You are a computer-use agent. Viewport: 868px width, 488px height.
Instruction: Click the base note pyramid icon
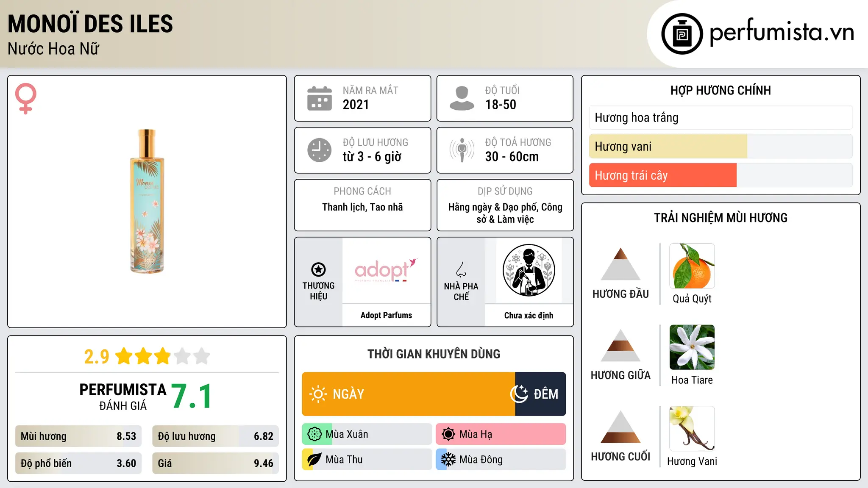(620, 427)
